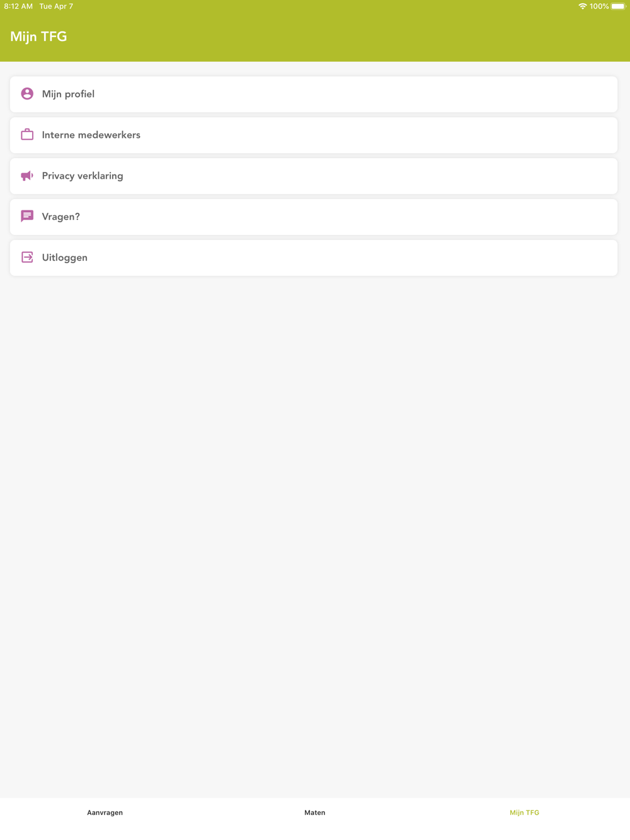
Task: Tap the profile person icon
Action: click(27, 94)
